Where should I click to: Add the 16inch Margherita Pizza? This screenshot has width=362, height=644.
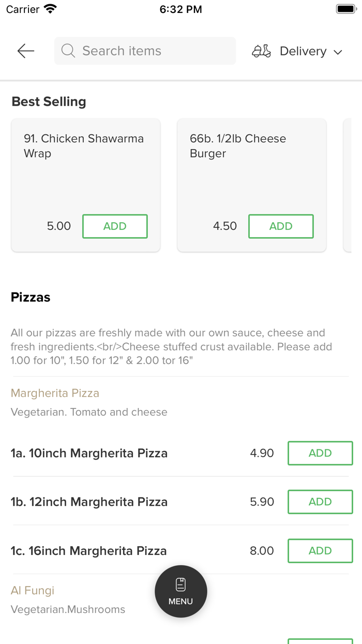pyautogui.click(x=320, y=551)
